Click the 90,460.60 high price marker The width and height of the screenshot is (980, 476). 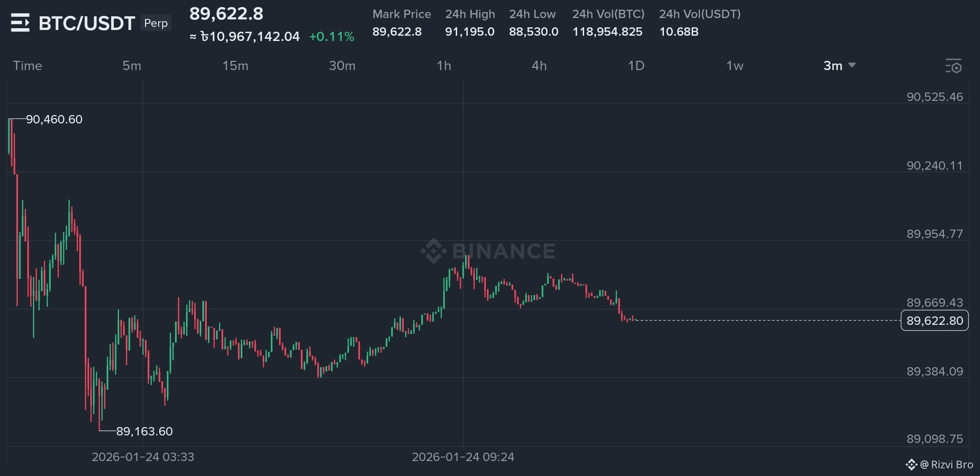(x=54, y=119)
